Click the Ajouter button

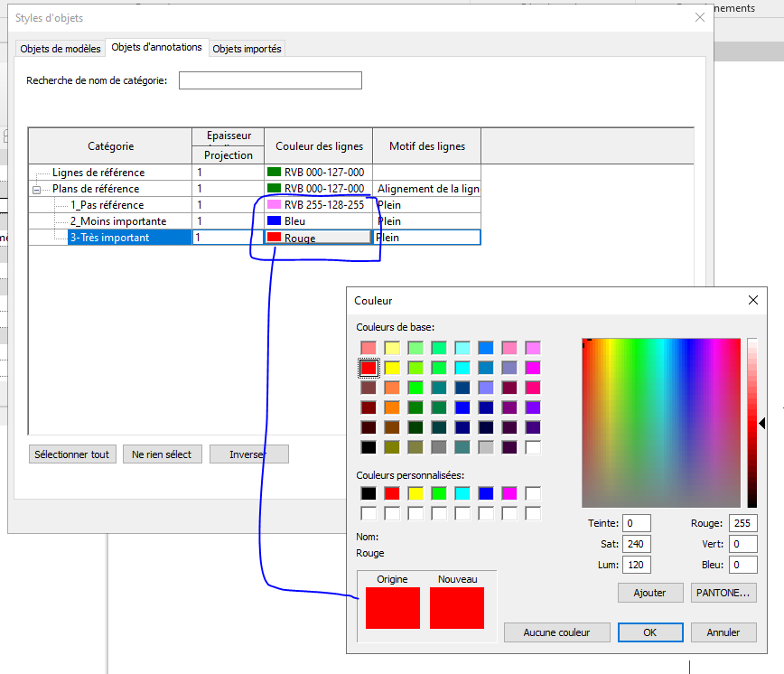point(650,593)
